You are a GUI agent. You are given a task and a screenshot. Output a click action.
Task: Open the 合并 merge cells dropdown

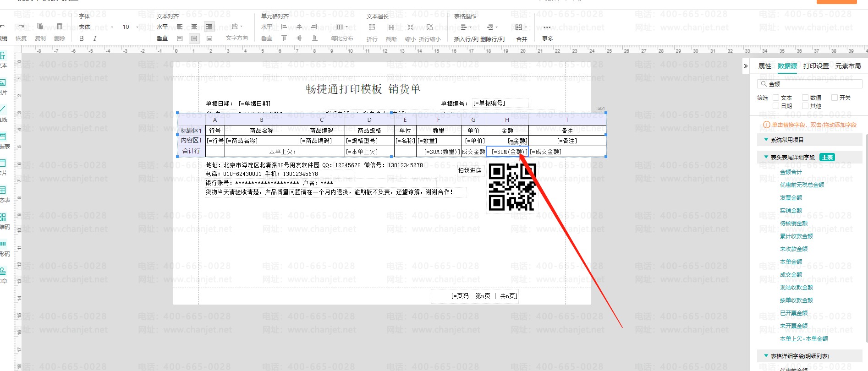[x=521, y=27]
